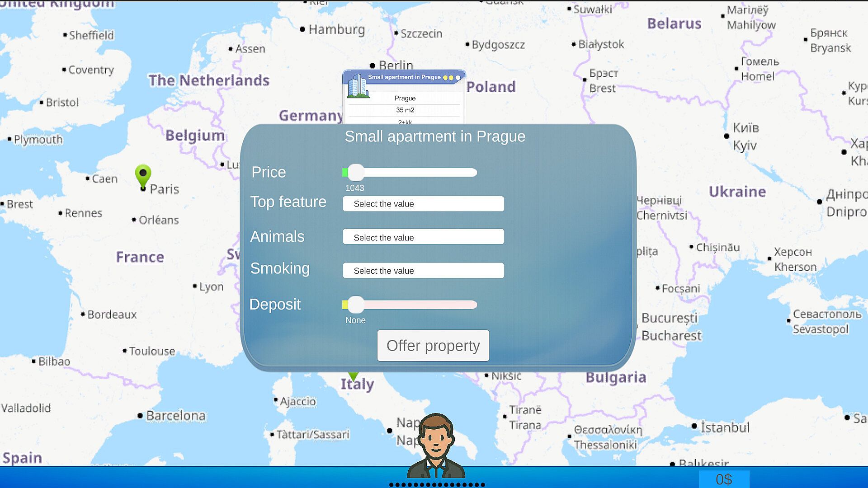Click the Berlin city marker on map
The height and width of the screenshot is (488, 868).
click(x=373, y=66)
